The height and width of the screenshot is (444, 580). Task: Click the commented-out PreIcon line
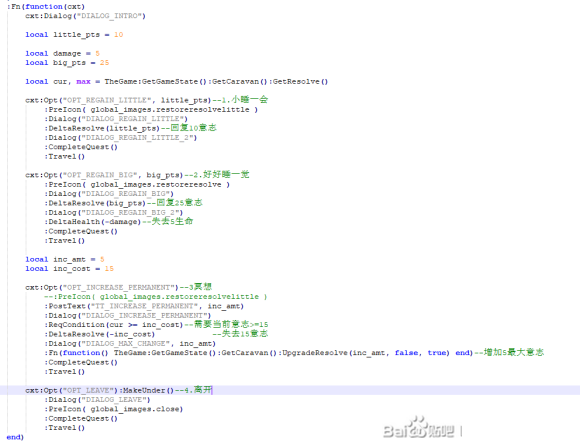pos(155,297)
